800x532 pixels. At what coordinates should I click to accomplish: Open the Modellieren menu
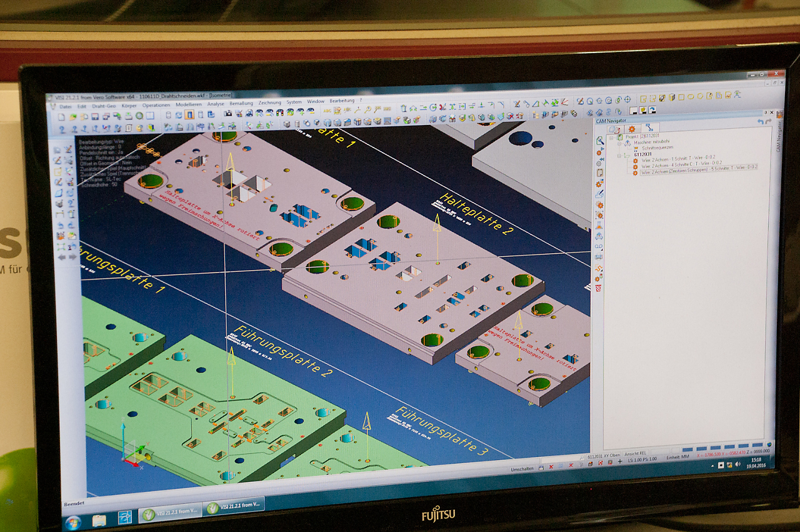pyautogui.click(x=188, y=104)
